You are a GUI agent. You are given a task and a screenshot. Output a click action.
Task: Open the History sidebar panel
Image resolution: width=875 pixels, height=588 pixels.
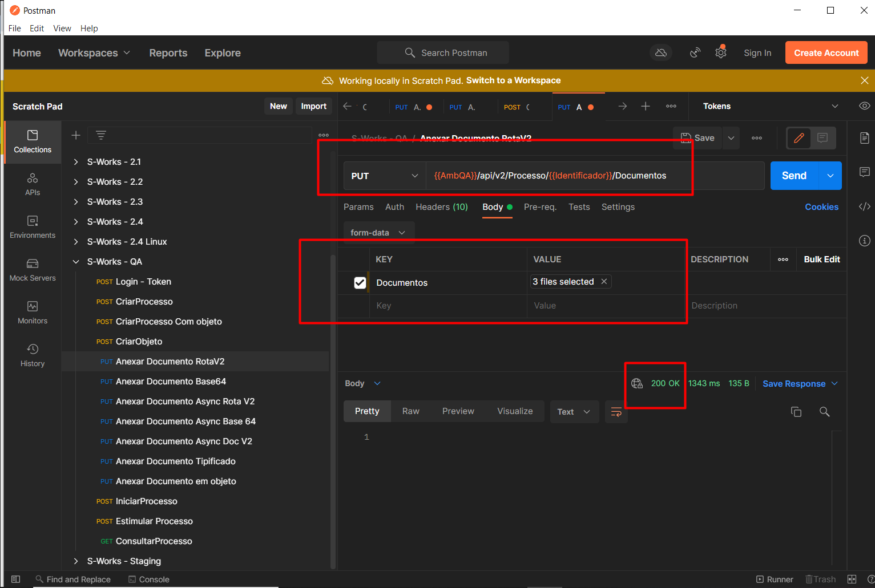coord(33,356)
